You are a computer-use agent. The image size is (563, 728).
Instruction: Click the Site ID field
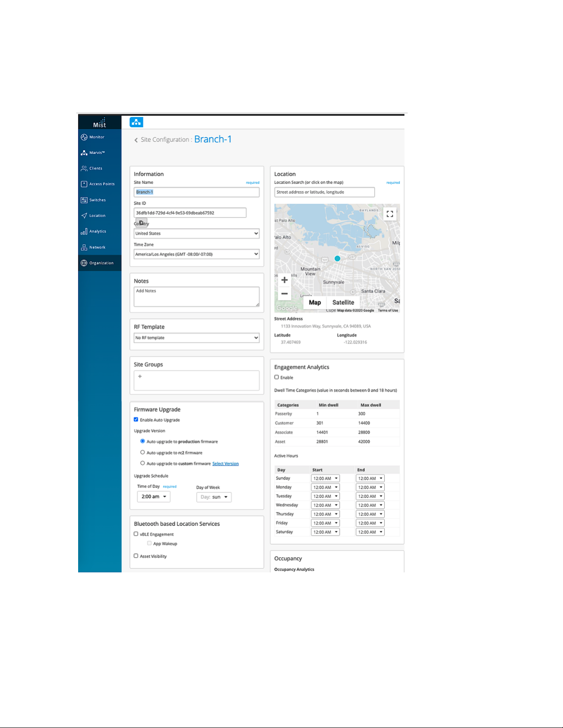(190, 213)
